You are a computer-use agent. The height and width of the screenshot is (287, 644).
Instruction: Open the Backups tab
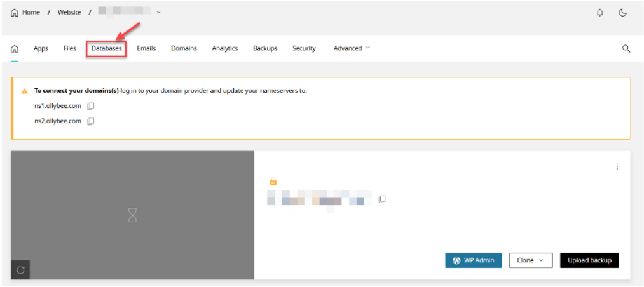265,48
